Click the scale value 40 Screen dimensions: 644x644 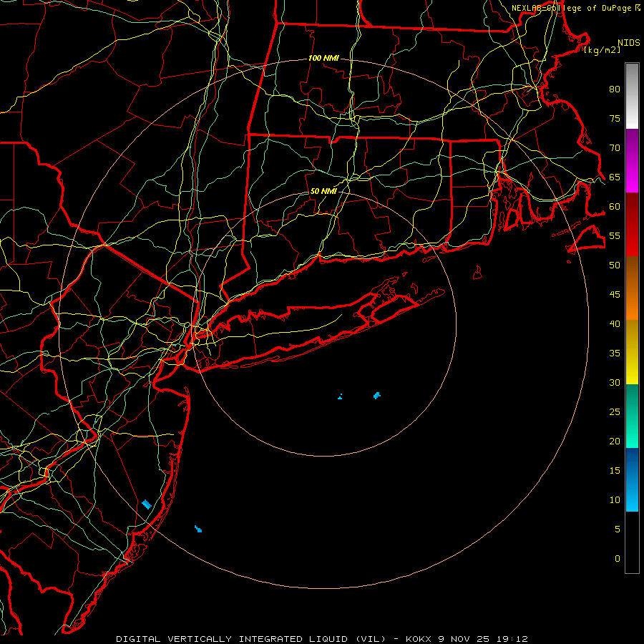coord(615,324)
